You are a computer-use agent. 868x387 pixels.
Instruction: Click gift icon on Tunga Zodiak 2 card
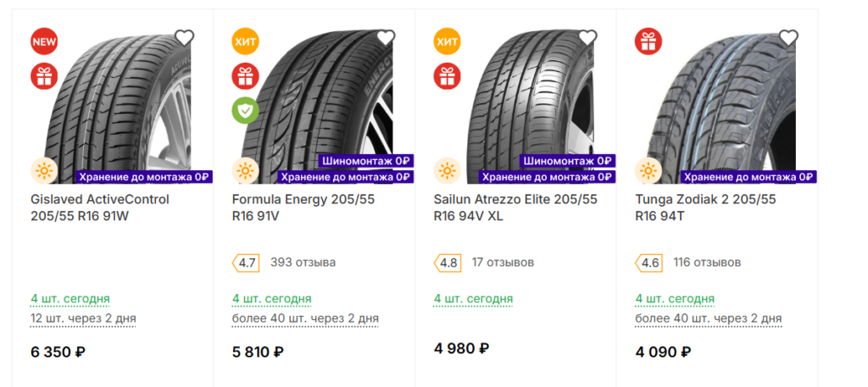click(x=648, y=41)
